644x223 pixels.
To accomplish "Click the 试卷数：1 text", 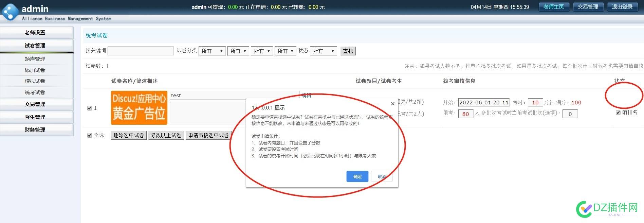I will (97, 66).
